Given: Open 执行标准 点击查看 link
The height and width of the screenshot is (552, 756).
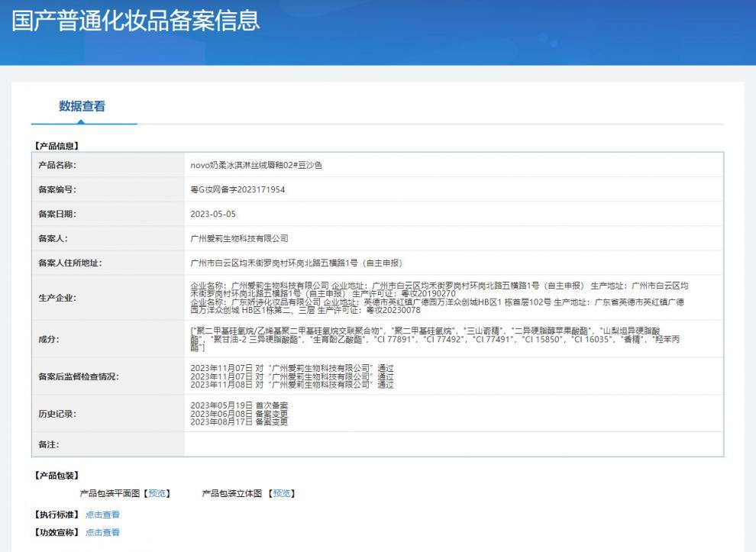Looking at the screenshot, I should (x=102, y=515).
